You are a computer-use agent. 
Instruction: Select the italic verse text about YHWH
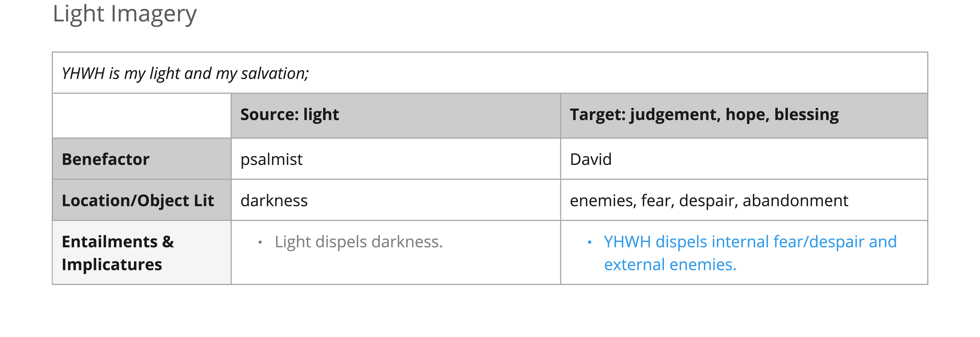(185, 73)
